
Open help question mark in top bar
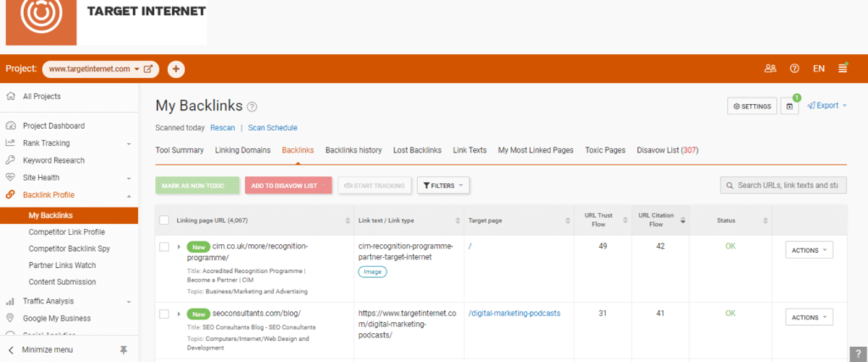pos(794,69)
